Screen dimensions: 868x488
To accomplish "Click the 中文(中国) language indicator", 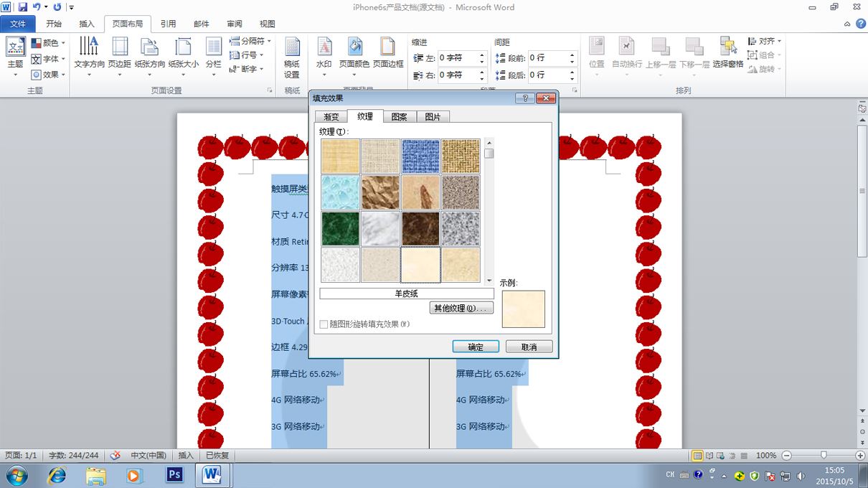I will click(148, 455).
